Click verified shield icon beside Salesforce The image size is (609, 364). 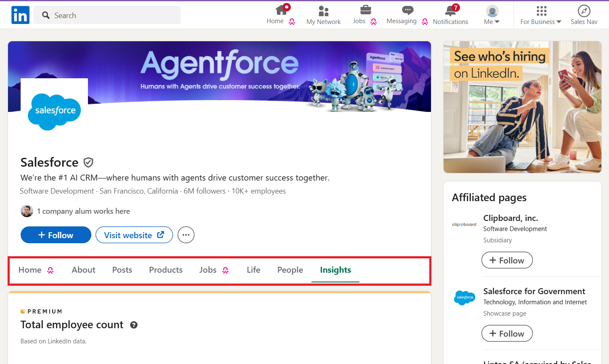tap(88, 162)
